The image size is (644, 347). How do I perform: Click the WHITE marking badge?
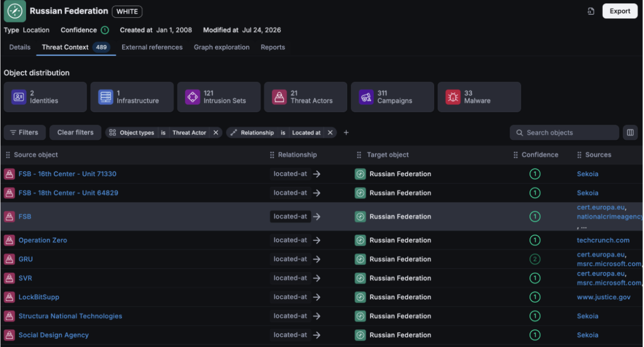pyautogui.click(x=127, y=11)
